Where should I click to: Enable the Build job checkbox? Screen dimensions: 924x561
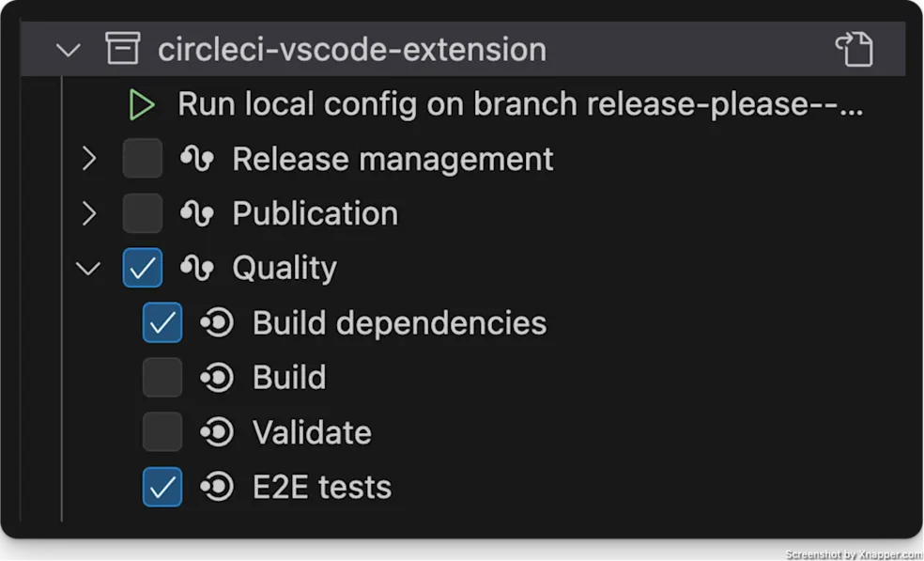click(162, 377)
